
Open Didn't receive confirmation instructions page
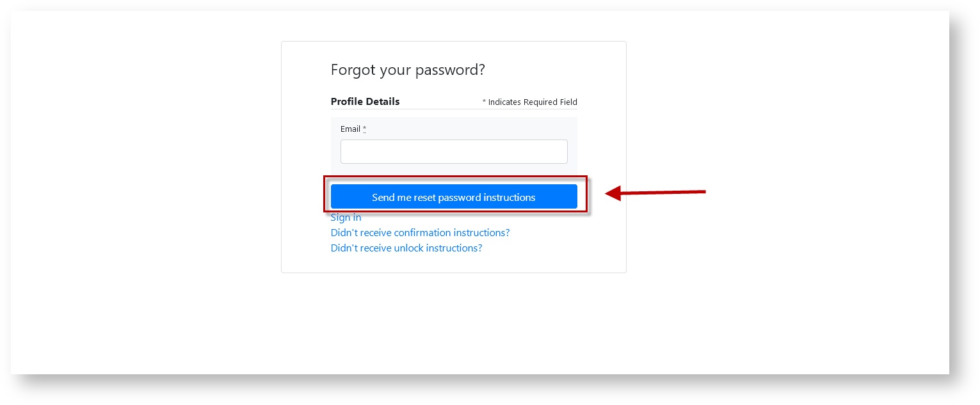(420, 233)
